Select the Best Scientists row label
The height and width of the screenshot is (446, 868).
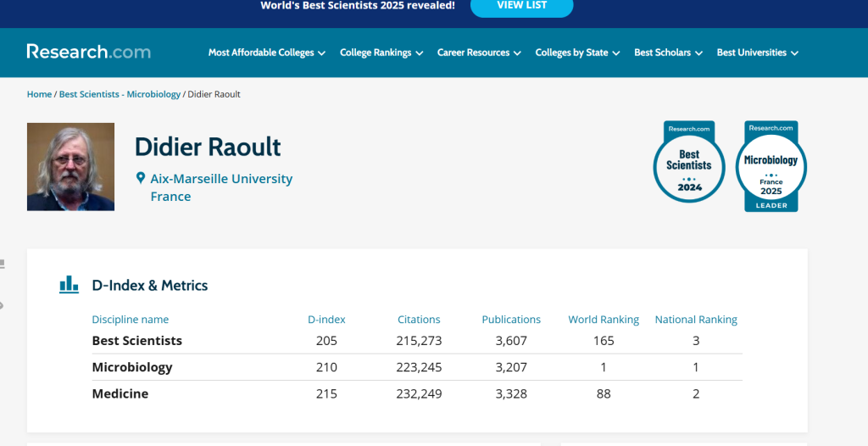136,341
